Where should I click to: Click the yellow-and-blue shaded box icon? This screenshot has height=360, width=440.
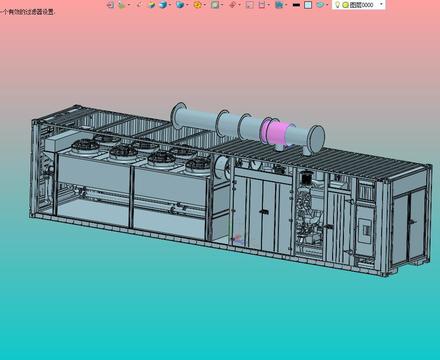click(x=151, y=5)
